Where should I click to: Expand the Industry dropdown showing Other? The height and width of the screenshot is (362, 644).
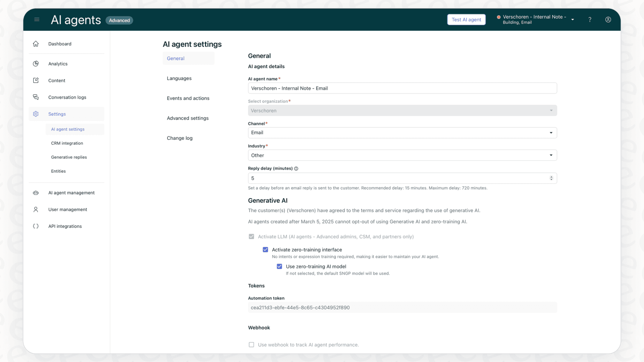[x=551, y=155]
